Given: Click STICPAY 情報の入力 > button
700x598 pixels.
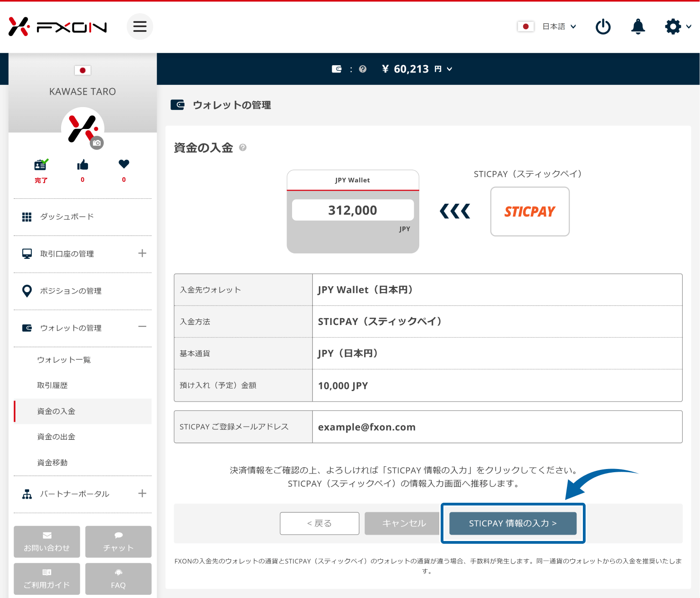Looking at the screenshot, I should pyautogui.click(x=513, y=523).
